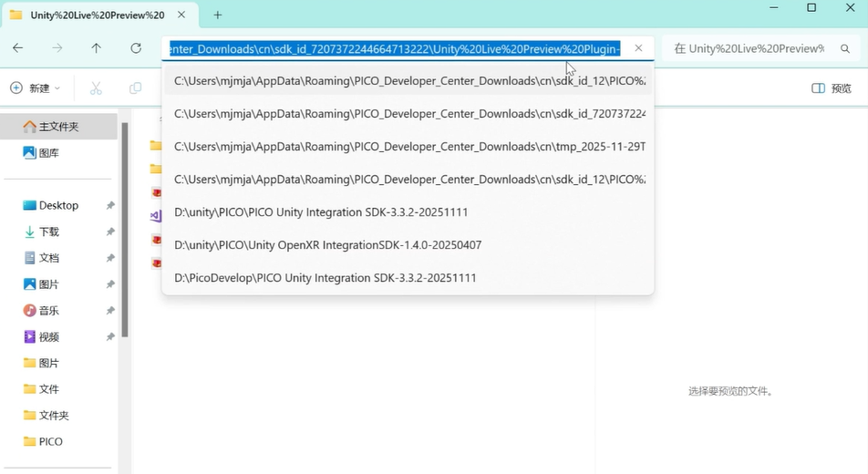Click the search magnifier icon

point(844,48)
